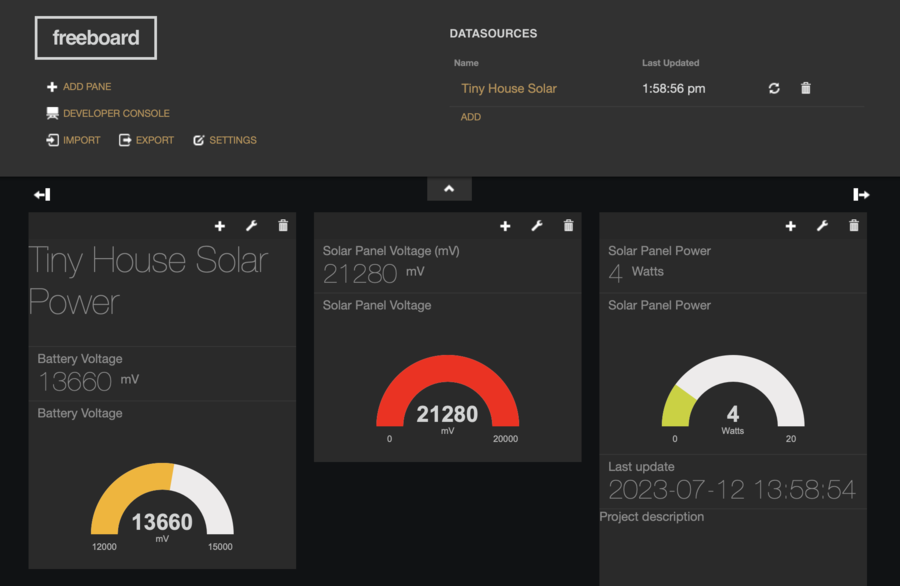
Task: Remove the Tiny House Solar Power pane
Action: (x=283, y=226)
